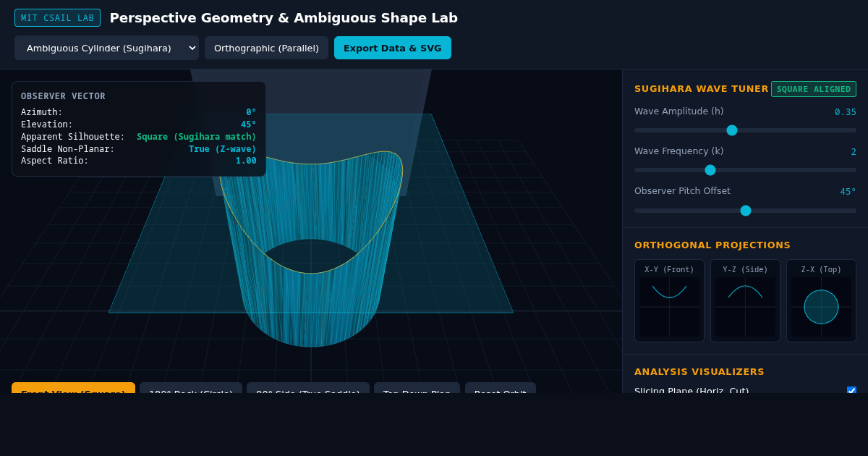Click the Perspective Geometry & Ambiguous Shape Lab title
Image resolution: width=868 pixels, height=456 pixels.
coord(284,18)
